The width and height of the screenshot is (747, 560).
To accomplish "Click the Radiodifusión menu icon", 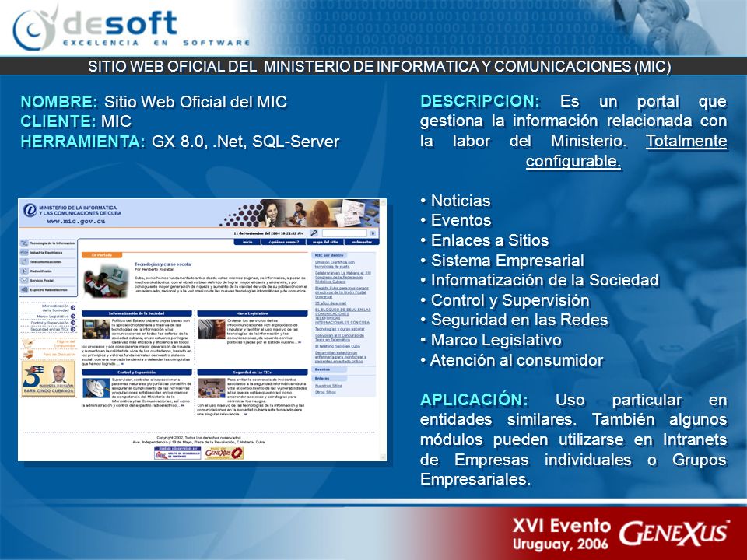I will (x=24, y=271).
